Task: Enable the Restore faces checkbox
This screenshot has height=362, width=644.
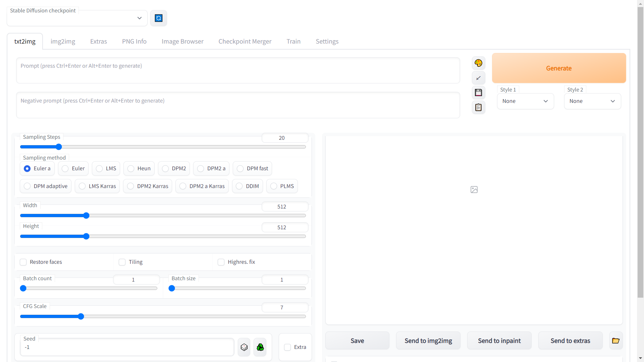Action: pyautogui.click(x=23, y=262)
